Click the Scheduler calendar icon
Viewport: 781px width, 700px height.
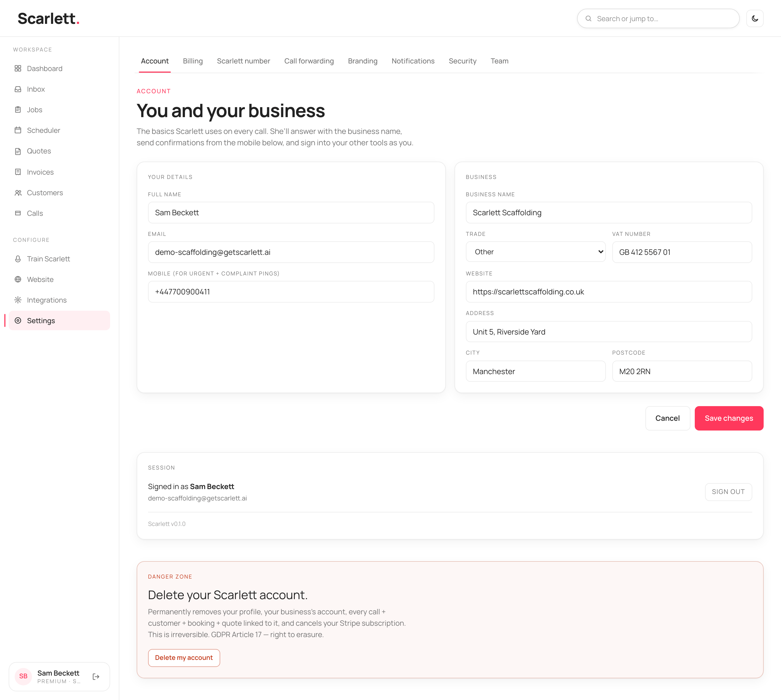[x=18, y=130]
